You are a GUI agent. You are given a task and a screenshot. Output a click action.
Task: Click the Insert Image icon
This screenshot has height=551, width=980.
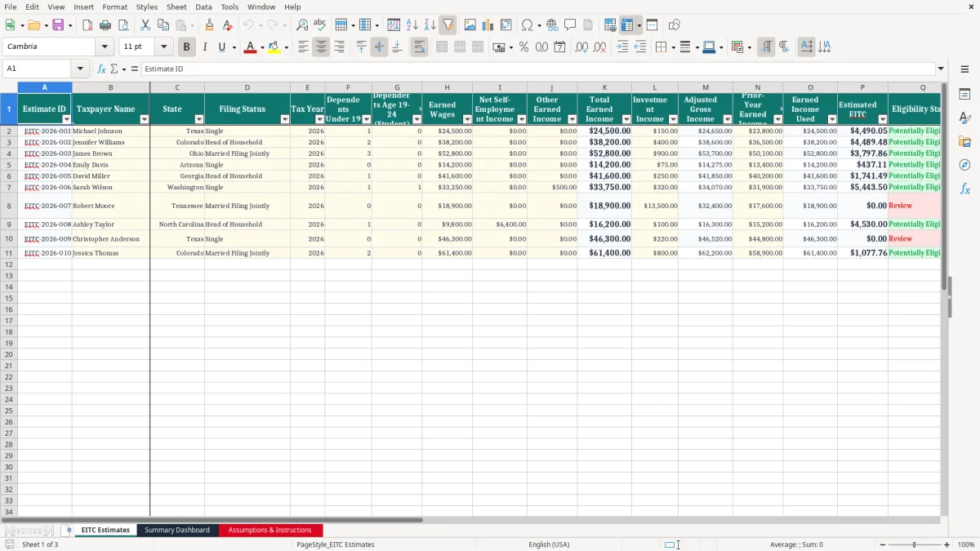point(470,25)
